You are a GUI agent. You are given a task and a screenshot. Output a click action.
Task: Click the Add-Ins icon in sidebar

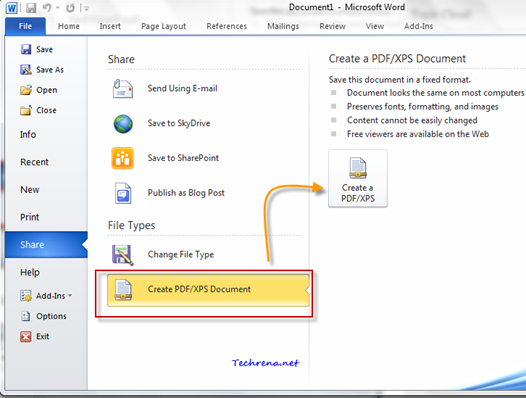26,296
